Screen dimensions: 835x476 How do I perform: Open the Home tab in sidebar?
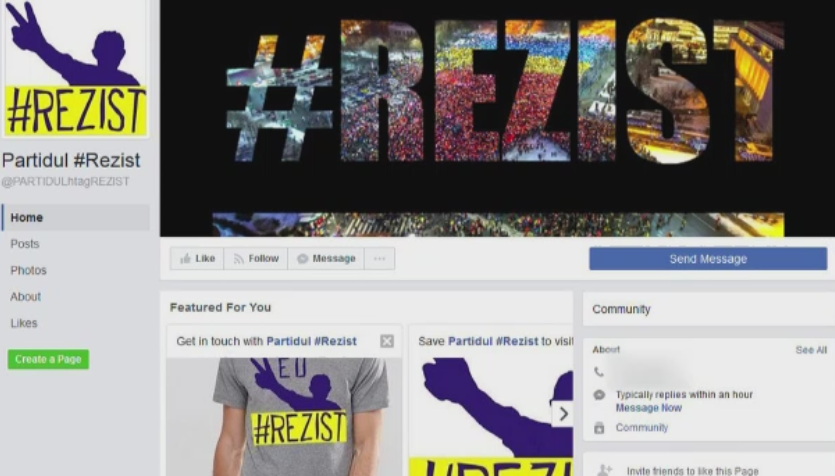point(76,217)
